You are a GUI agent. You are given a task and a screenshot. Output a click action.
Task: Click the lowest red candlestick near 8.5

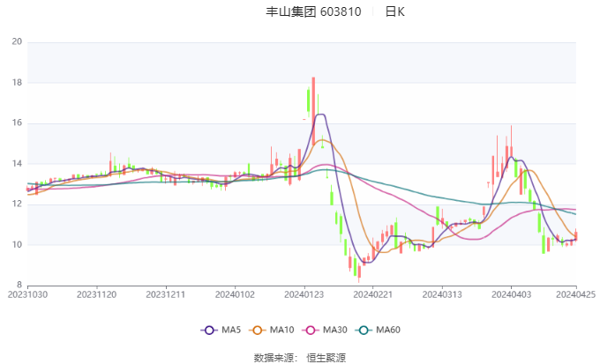[359, 272]
